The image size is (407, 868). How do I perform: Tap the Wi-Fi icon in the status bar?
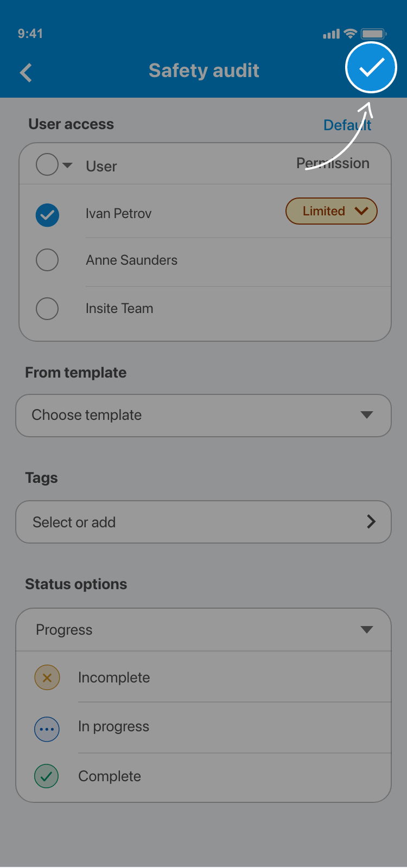pyautogui.click(x=351, y=34)
